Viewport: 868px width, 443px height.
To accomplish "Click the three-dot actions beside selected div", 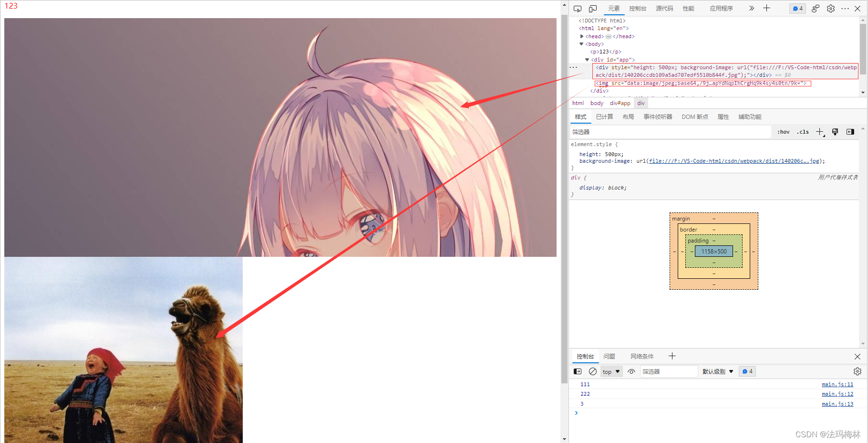I will pos(573,67).
